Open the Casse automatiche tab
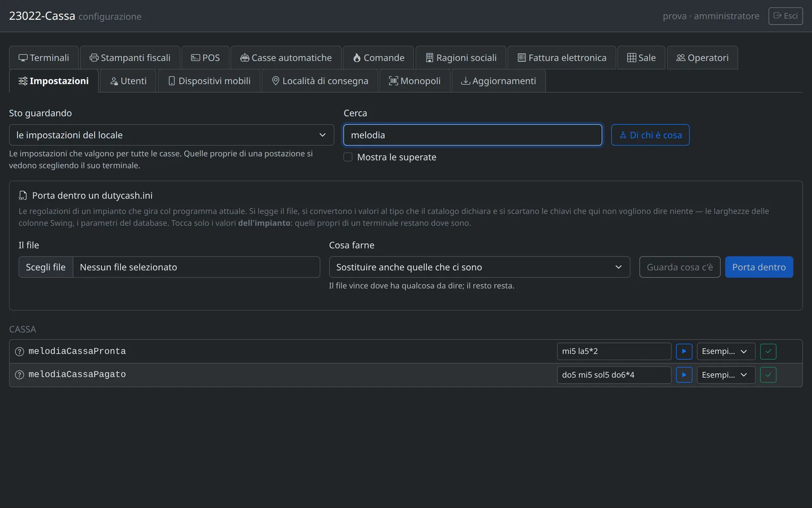 click(x=286, y=58)
